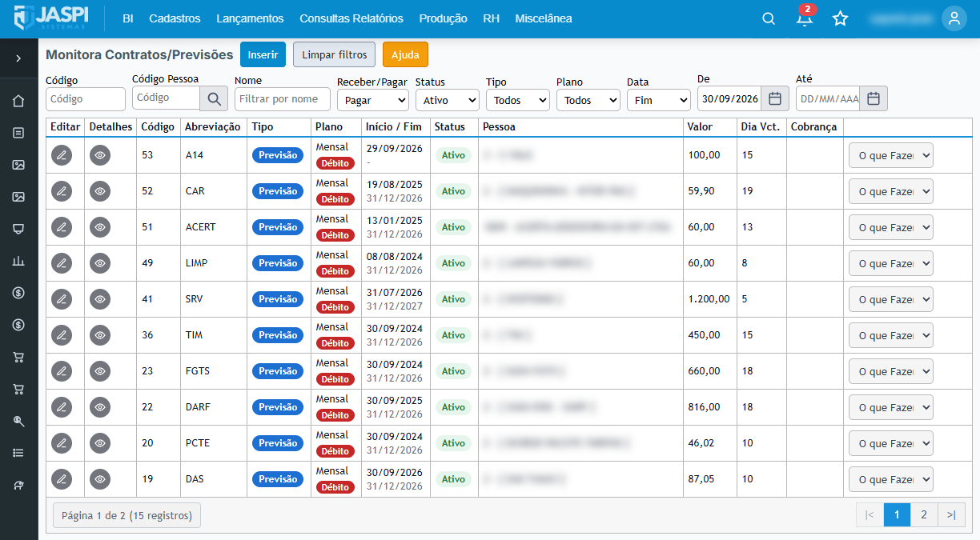Edit the CAR contract row
Viewport: 980px width, 540px height.
click(x=62, y=191)
